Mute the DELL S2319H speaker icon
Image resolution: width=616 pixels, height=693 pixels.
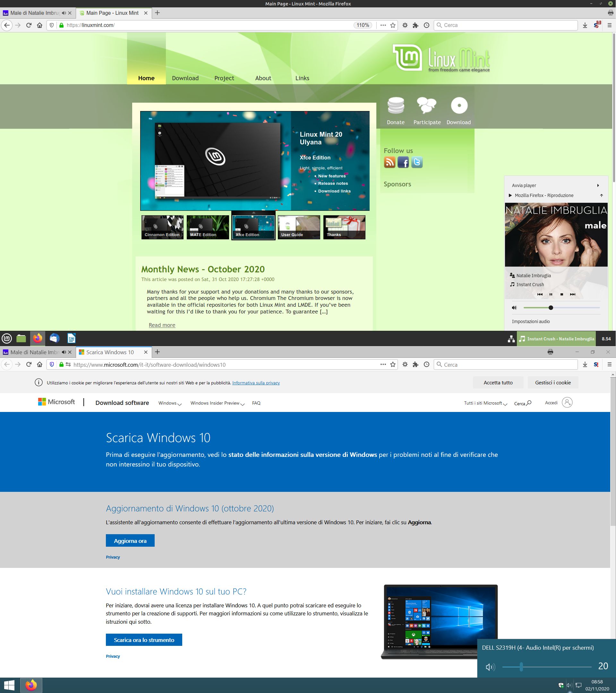(490, 667)
